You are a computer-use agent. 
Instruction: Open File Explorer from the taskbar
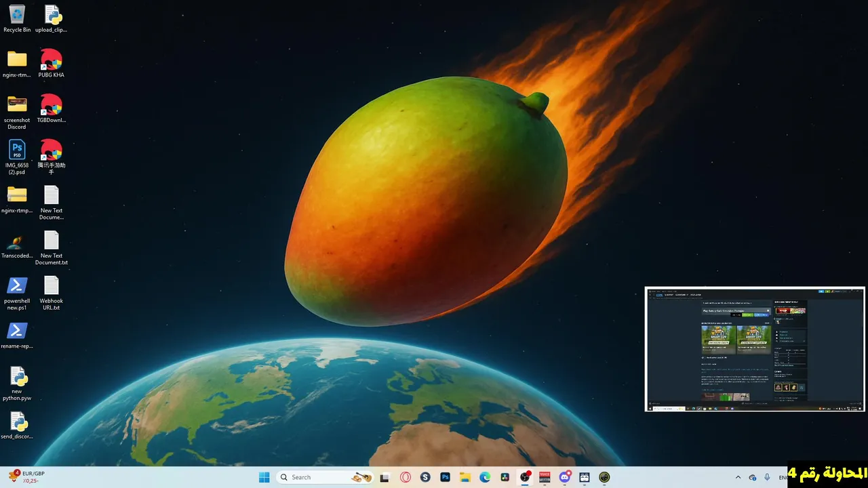coord(465,477)
